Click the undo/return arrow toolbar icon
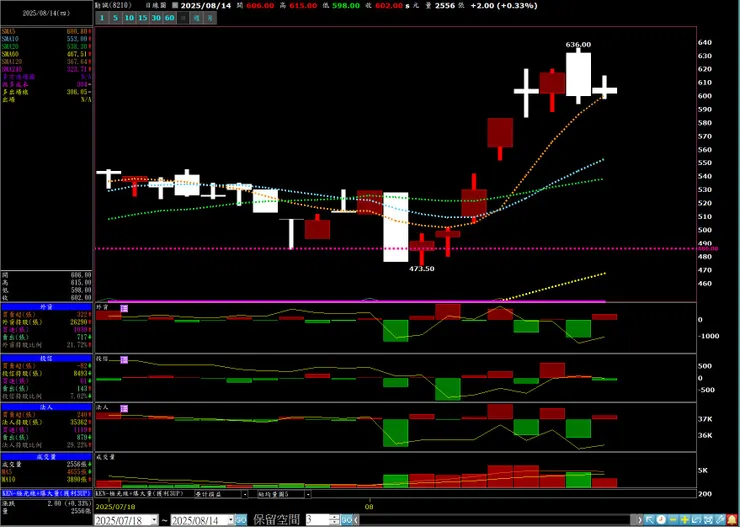 click(x=697, y=520)
